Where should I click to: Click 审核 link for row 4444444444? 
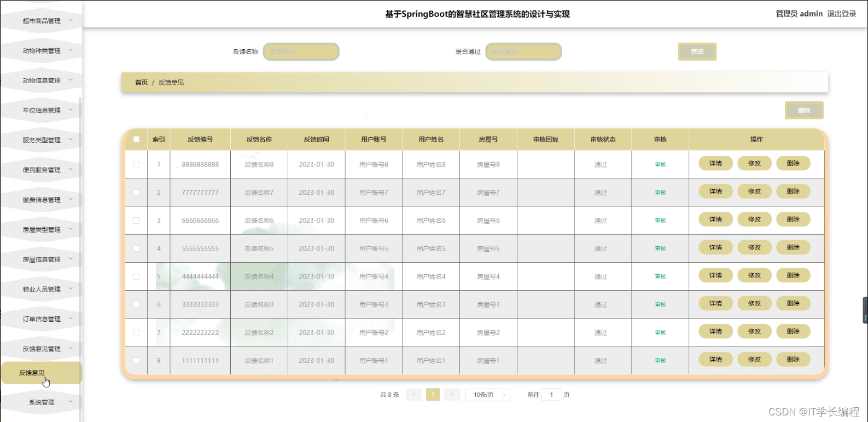(660, 276)
